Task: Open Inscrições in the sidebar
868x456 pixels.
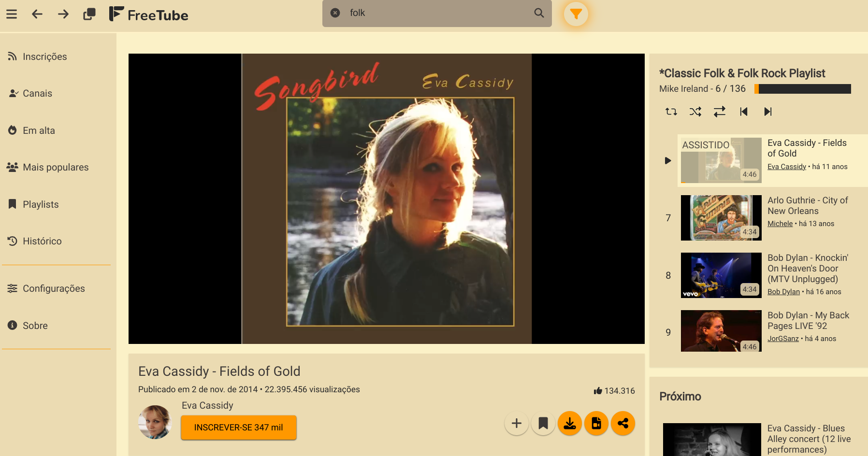Action: click(x=44, y=57)
